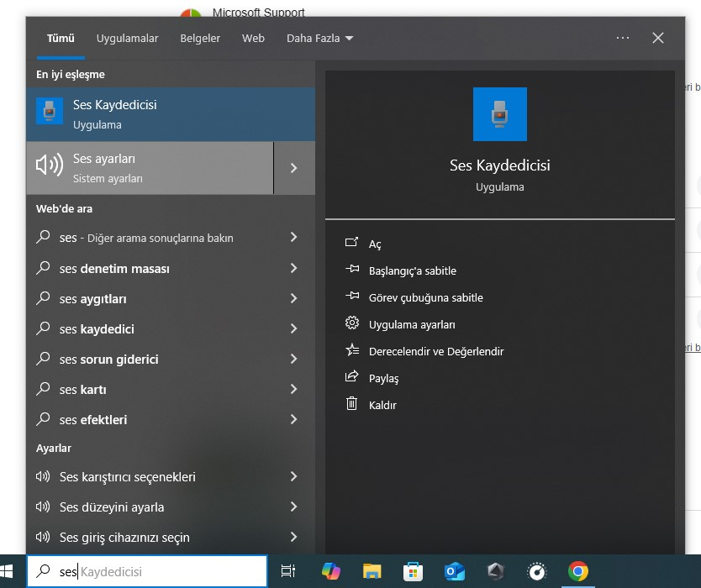Open the gray polygon app in the taskbar
This screenshot has height=588, width=701.
[x=495, y=571]
